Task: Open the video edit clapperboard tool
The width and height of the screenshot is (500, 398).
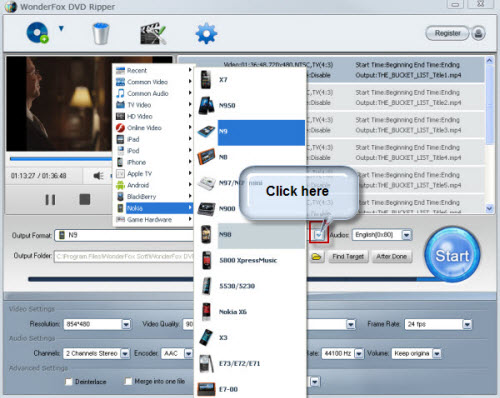Action: click(x=153, y=33)
